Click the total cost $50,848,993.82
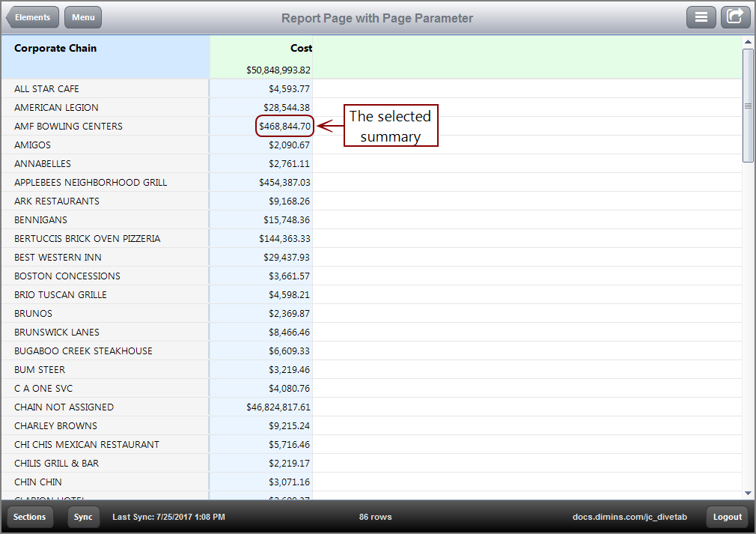 click(x=278, y=70)
